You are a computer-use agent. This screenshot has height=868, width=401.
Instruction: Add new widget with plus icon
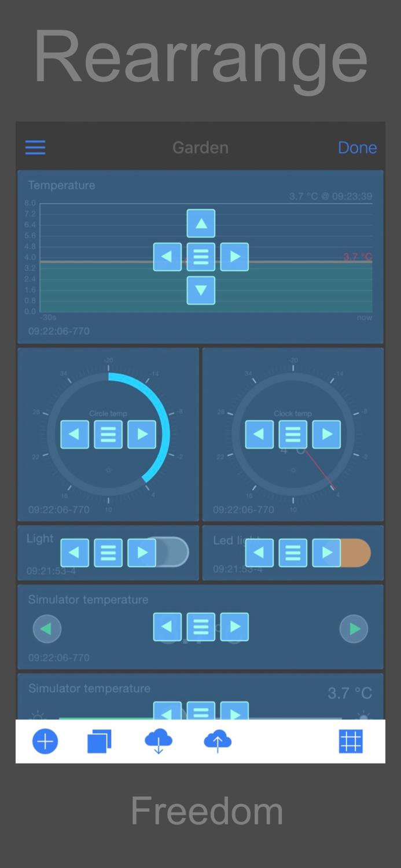[45, 741]
